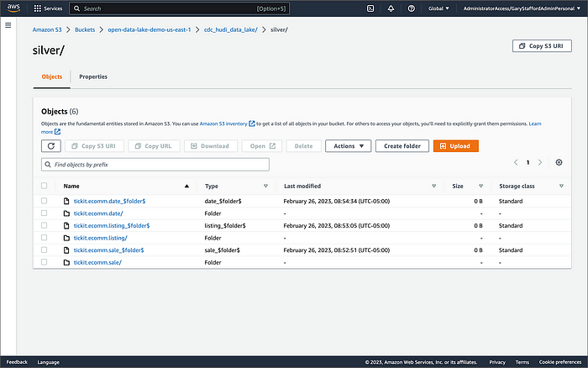The height and width of the screenshot is (368, 588).
Task: Open the tickit.ecomm.sale/ folder link
Action: (x=97, y=263)
